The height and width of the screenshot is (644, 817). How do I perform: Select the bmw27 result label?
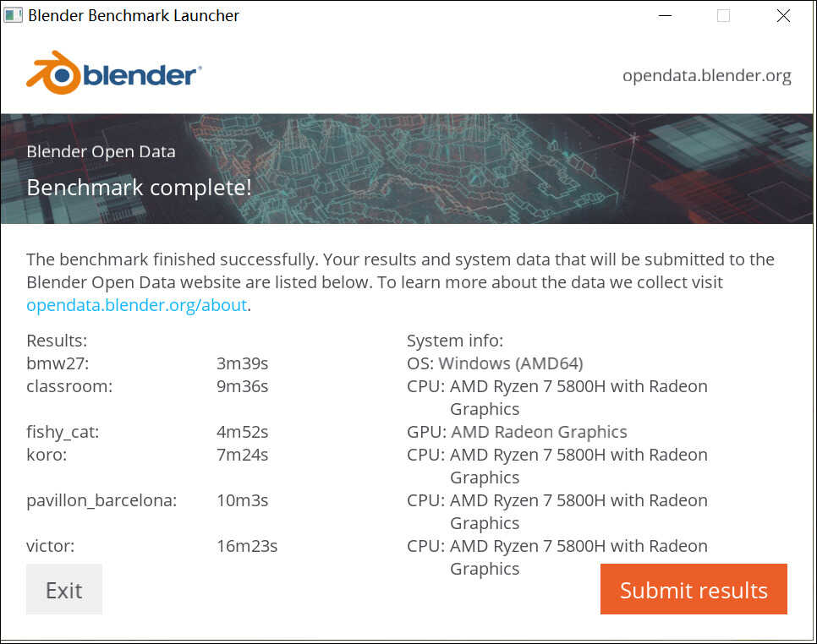click(58, 363)
